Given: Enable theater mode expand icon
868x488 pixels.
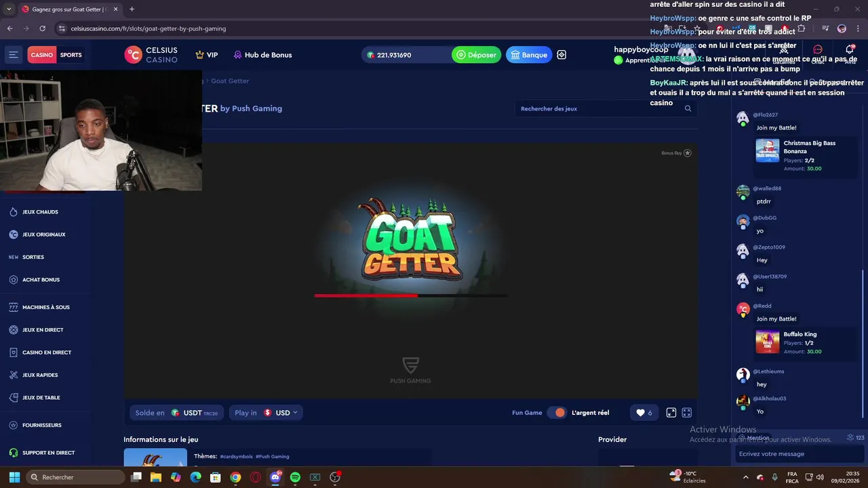Looking at the screenshot, I should click(x=671, y=413).
